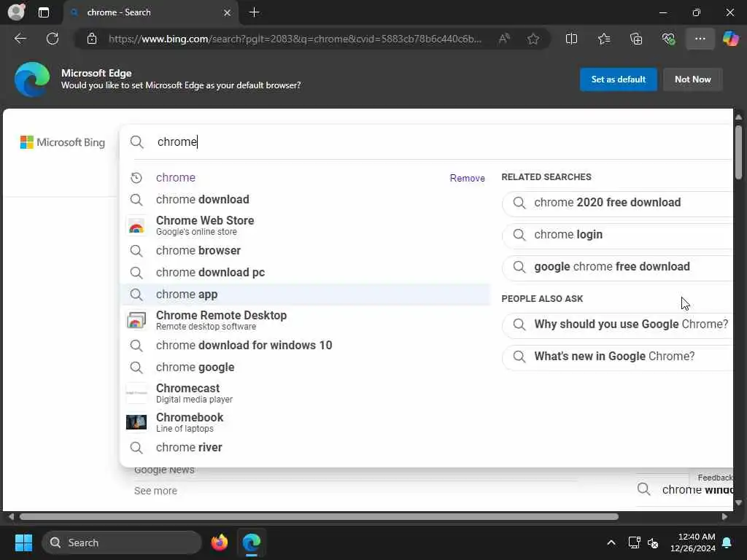This screenshot has width=747, height=560.
Task: Open Settings and more menu
Action: click(x=700, y=39)
